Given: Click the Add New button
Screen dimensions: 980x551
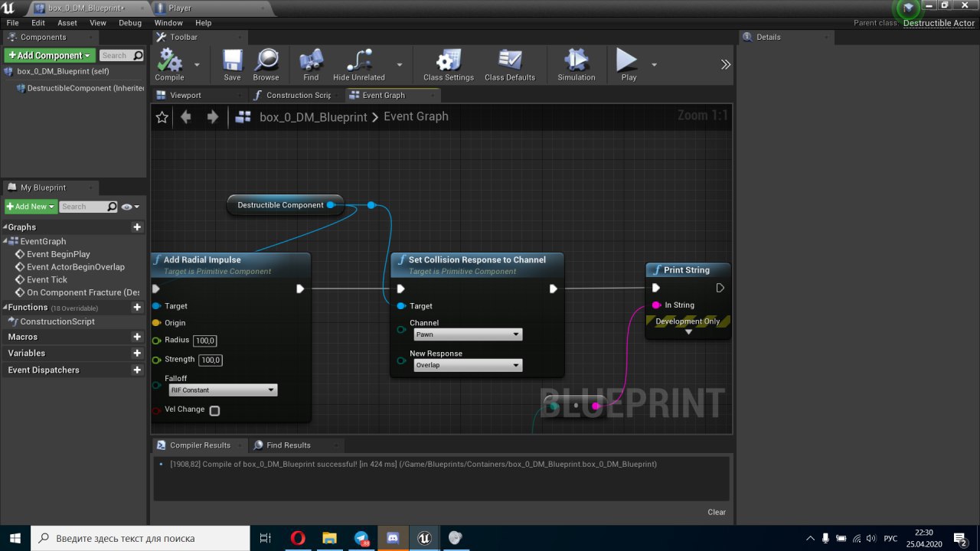Looking at the screenshot, I should tap(31, 207).
